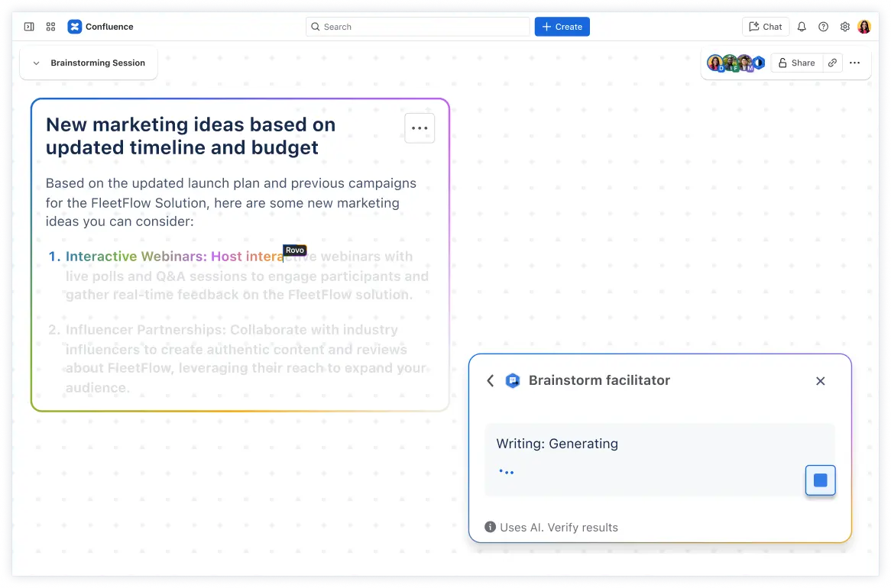This screenshot has height=588, width=891.
Task: Open the notifications bell
Action: point(802,27)
